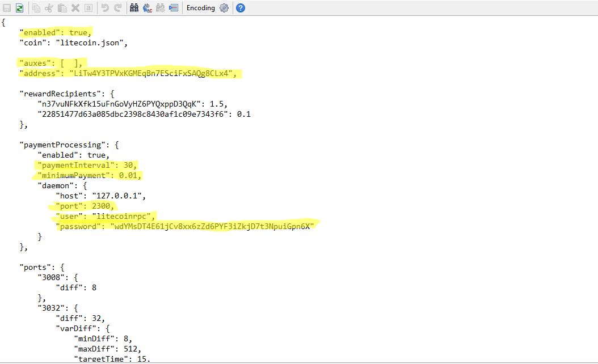Click the Copy icon in toolbar
Image resolution: width=598 pixels, height=364 pixels.
(36, 8)
